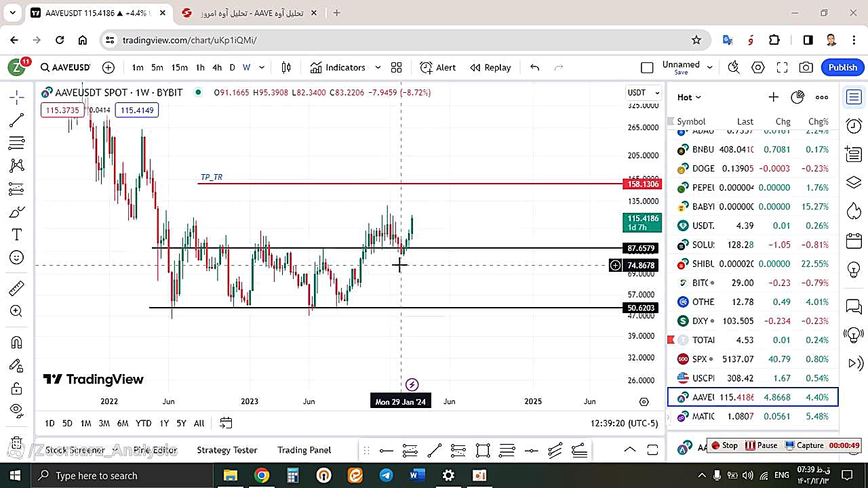Toggle lock all drawing tools
The image size is (868, 488).
click(17, 388)
